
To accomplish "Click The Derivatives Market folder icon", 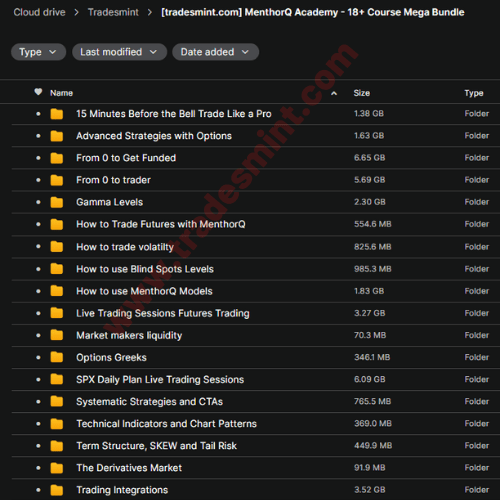I will [x=57, y=468].
